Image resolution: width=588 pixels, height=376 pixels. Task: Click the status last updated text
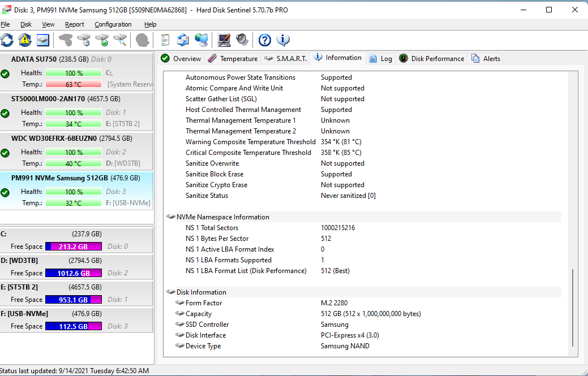click(x=75, y=371)
